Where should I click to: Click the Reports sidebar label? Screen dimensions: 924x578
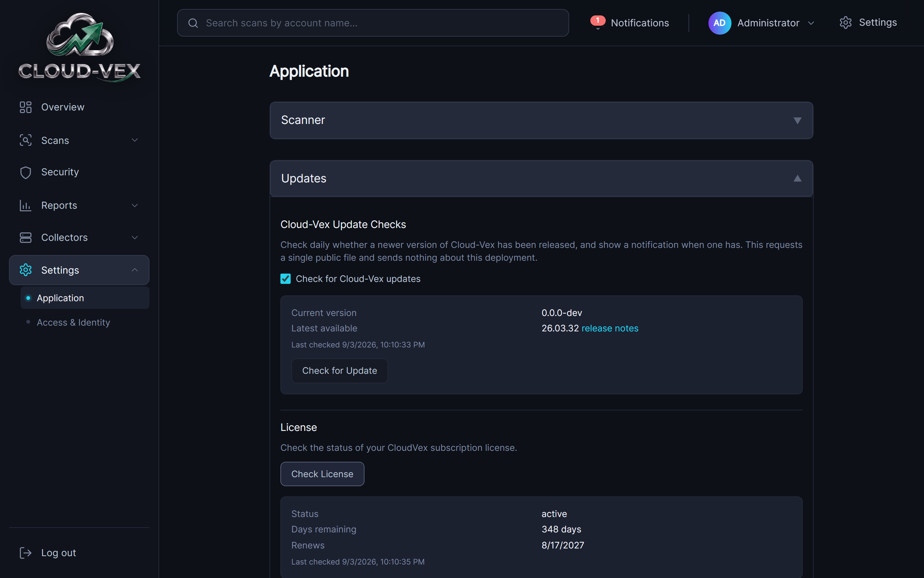[x=59, y=205]
